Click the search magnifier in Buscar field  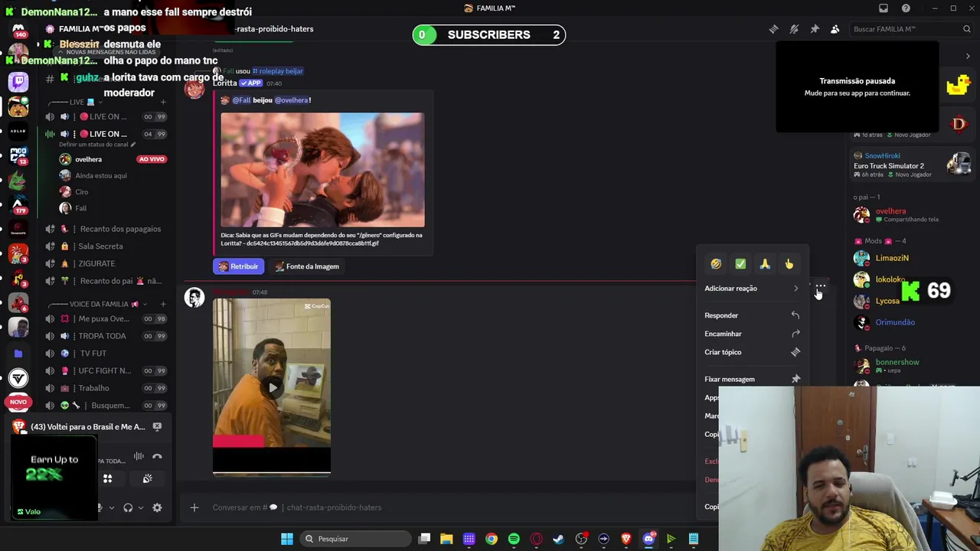click(x=967, y=29)
